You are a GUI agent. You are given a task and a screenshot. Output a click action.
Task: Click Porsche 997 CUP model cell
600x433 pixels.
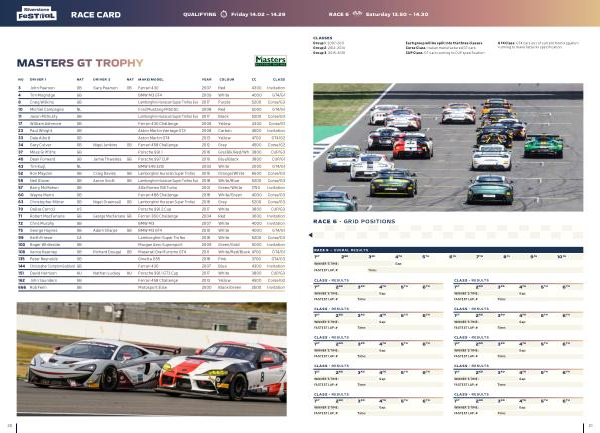pos(153,159)
